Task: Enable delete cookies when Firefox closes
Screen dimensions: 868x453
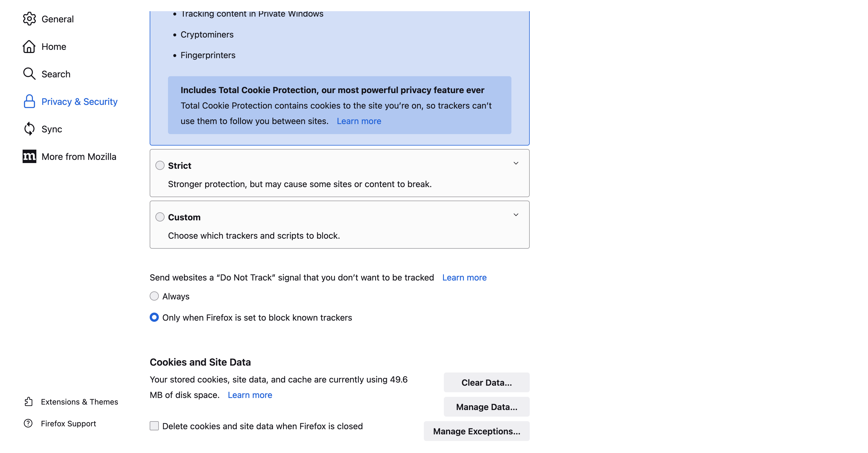Action: (x=154, y=426)
